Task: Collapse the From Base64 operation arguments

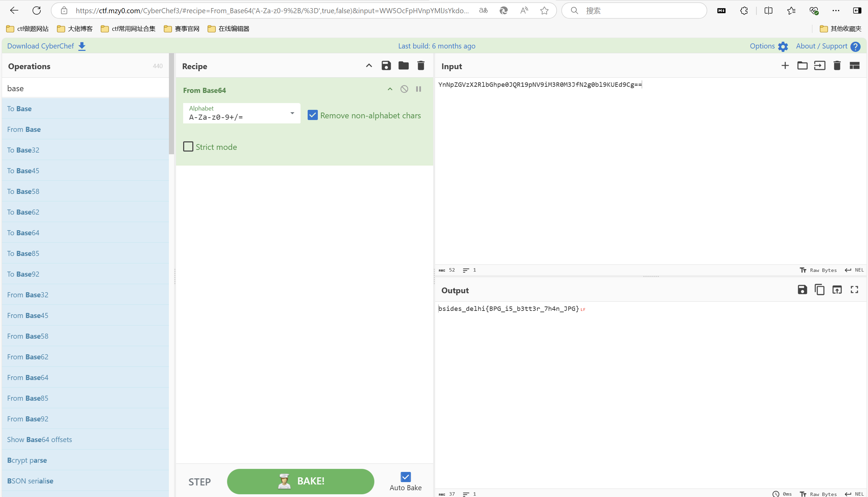Action: [390, 89]
